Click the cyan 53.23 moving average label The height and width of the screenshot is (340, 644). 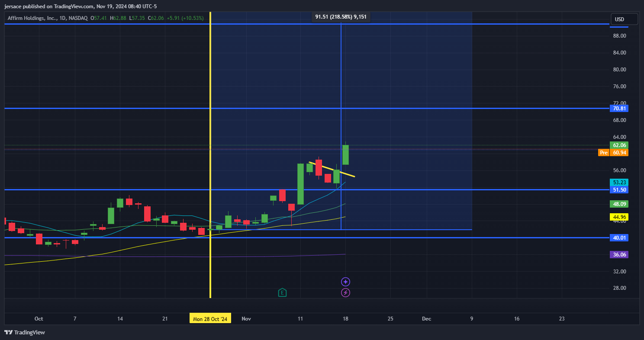(x=619, y=182)
